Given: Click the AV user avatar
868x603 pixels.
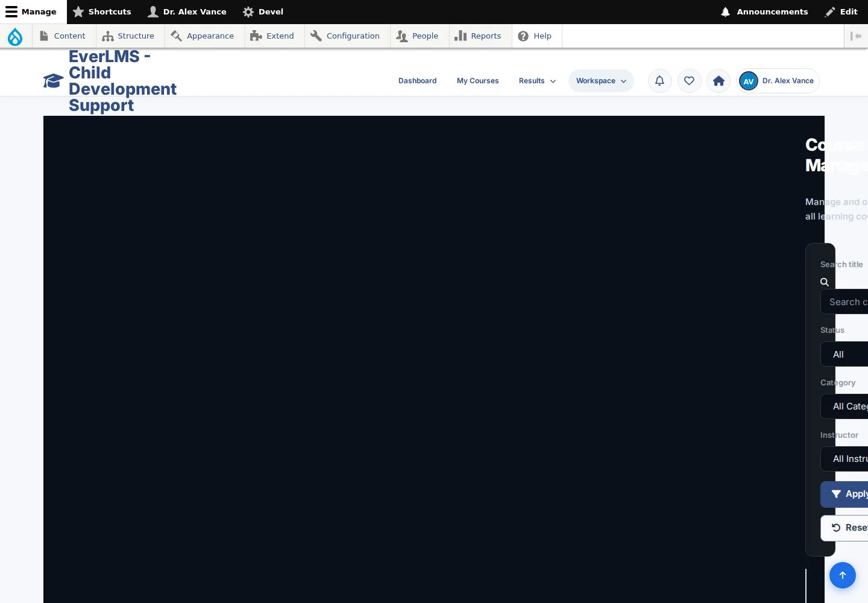Looking at the screenshot, I should click(x=749, y=81).
